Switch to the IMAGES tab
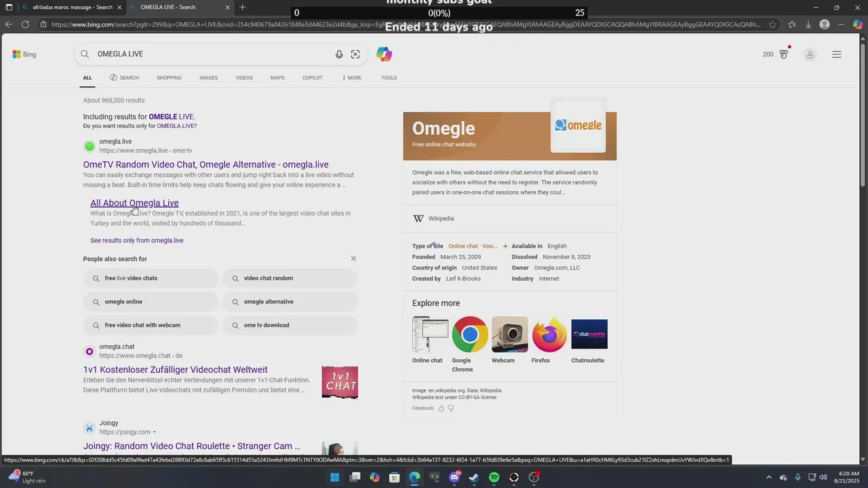The image size is (868, 488). pyautogui.click(x=208, y=78)
